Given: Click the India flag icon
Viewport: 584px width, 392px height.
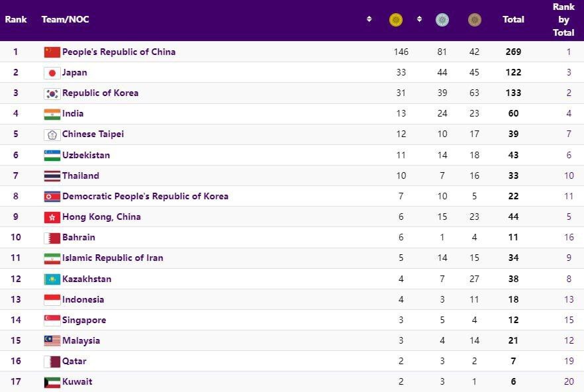Looking at the screenshot, I should (52, 114).
